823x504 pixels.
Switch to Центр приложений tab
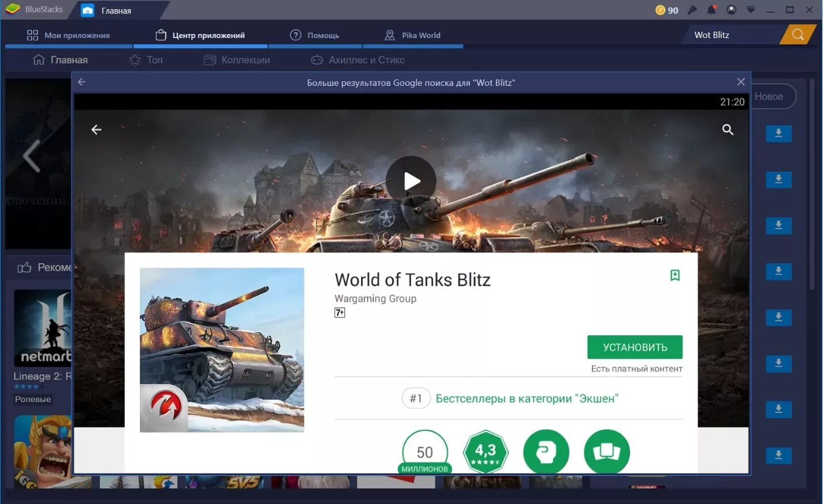point(200,35)
